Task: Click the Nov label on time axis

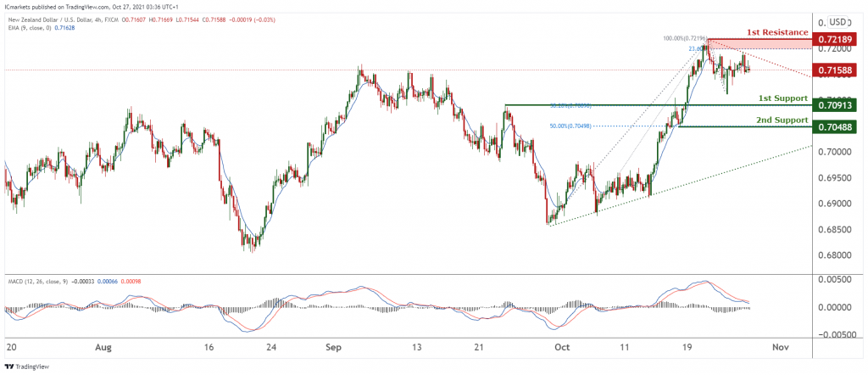Action: tap(780, 347)
